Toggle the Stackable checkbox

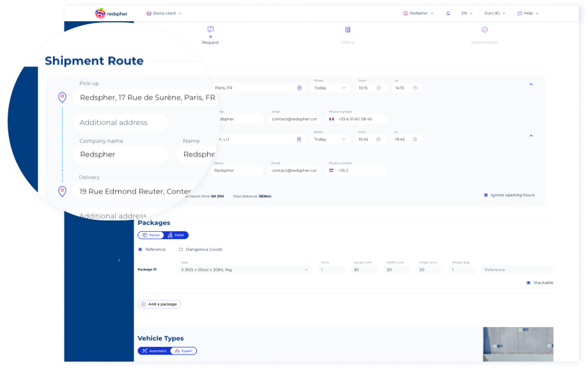529,283
